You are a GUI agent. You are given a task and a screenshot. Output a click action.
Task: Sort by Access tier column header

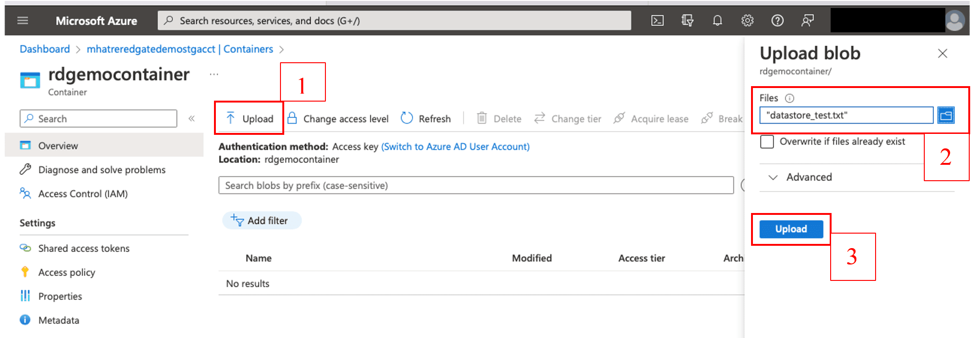[641, 258]
